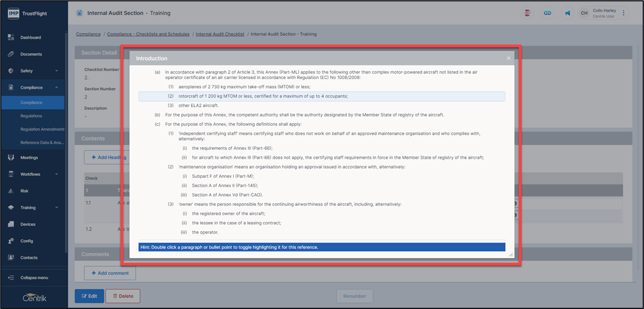The image size is (644, 309).
Task: Click the Training graduation cap icon
Action: click(11, 208)
